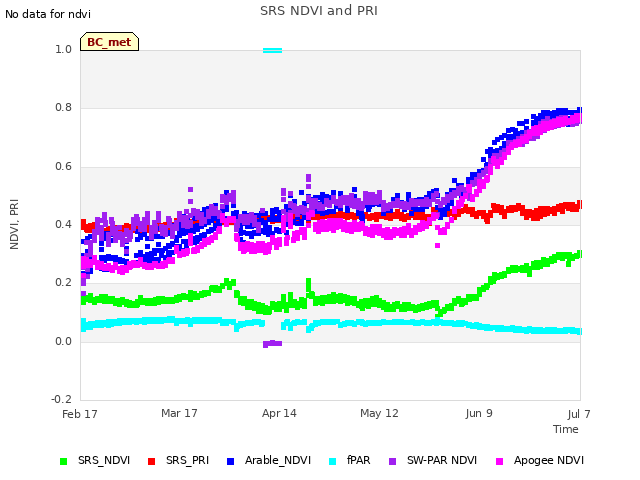This screenshot has height=480, width=640.
Task: Click the chart title SRS NDVI and PRI
Action: coord(319,10)
